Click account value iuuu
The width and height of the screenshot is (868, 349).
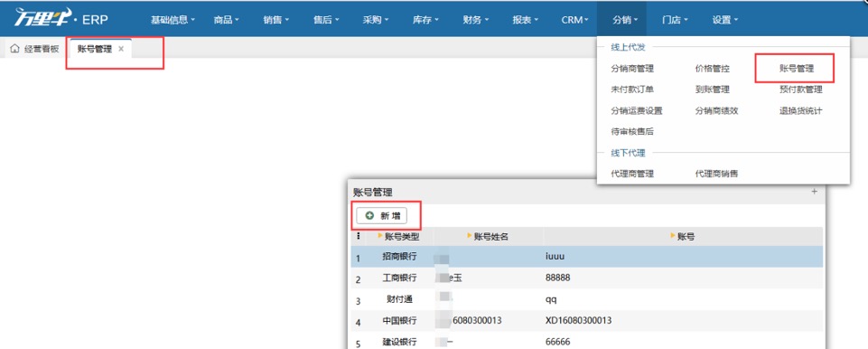pyautogui.click(x=555, y=257)
